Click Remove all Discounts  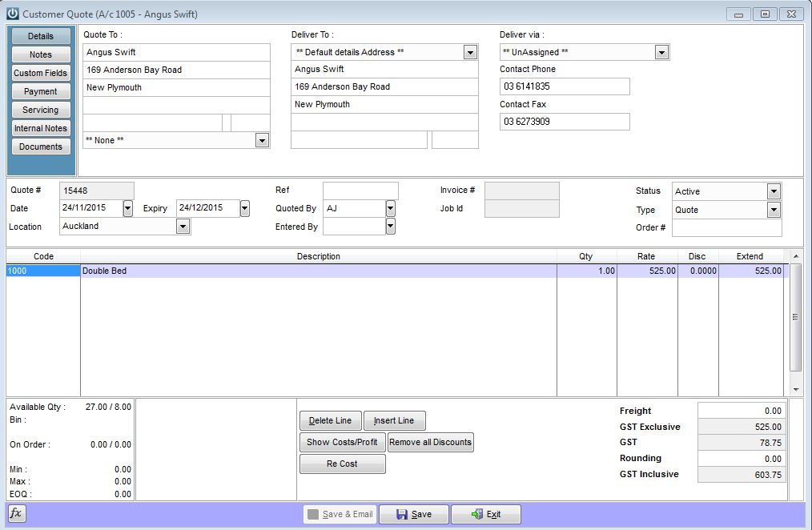coord(430,441)
